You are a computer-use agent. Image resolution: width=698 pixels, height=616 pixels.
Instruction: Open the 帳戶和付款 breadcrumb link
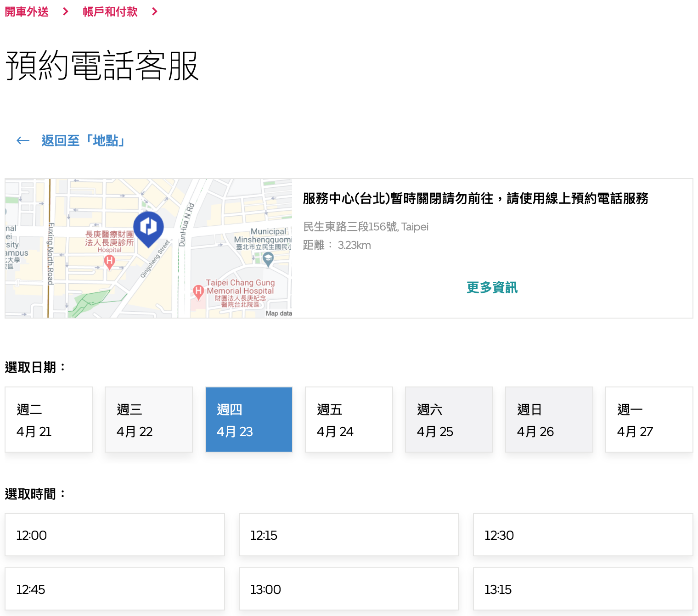click(x=110, y=11)
